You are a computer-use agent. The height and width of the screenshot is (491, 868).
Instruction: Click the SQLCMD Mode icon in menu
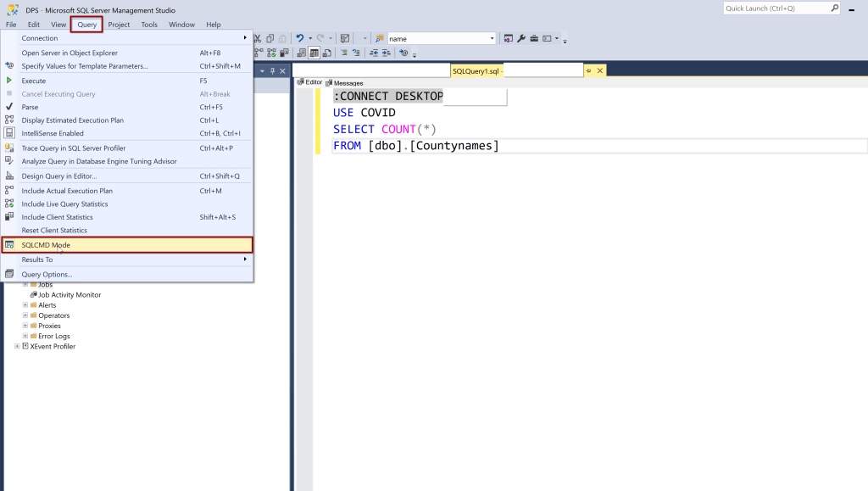point(9,245)
